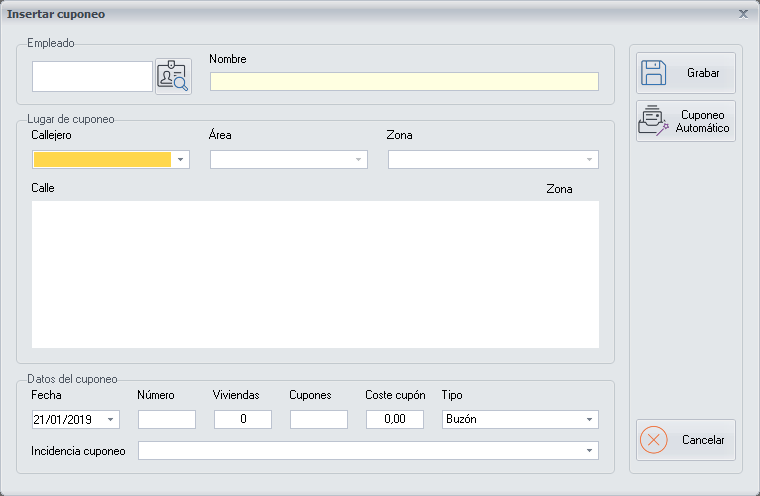
Task: Click the Viviendas input field
Action: point(242,420)
